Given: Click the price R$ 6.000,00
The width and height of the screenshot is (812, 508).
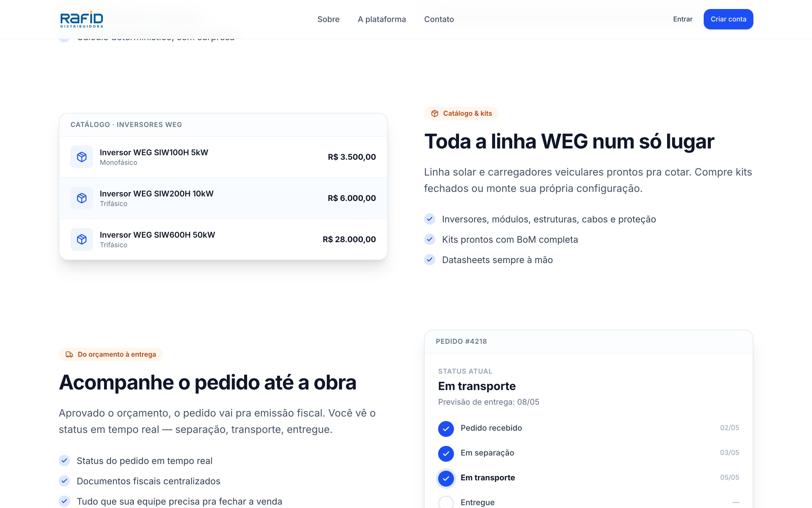Looking at the screenshot, I should [x=352, y=198].
